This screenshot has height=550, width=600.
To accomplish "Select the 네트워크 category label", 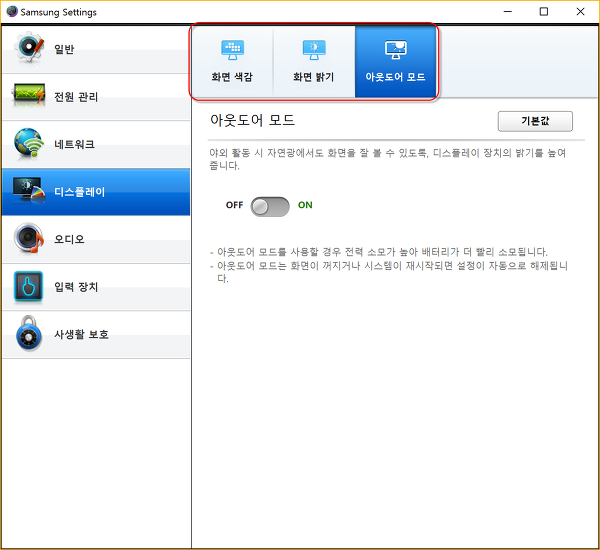I will pos(74,144).
